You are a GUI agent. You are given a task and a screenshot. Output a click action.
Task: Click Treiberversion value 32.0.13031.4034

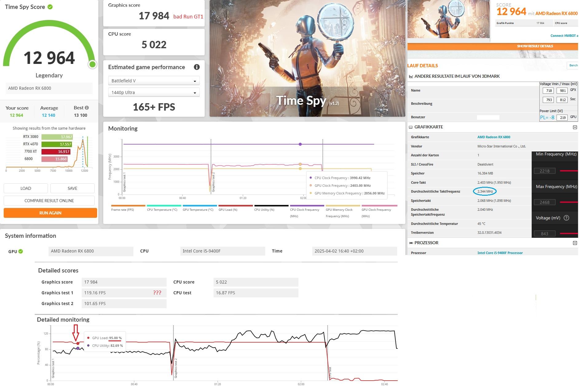point(489,233)
